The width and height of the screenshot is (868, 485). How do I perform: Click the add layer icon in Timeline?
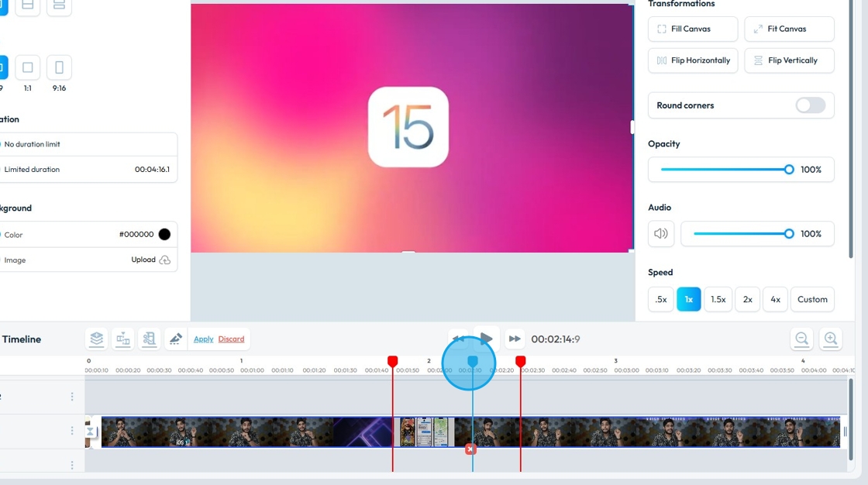[x=97, y=339]
